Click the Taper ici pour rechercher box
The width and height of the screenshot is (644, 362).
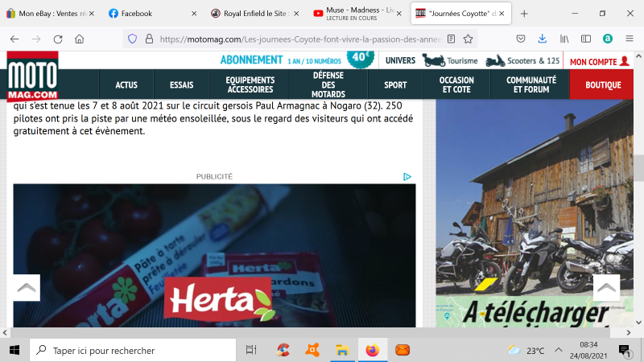[133, 350]
